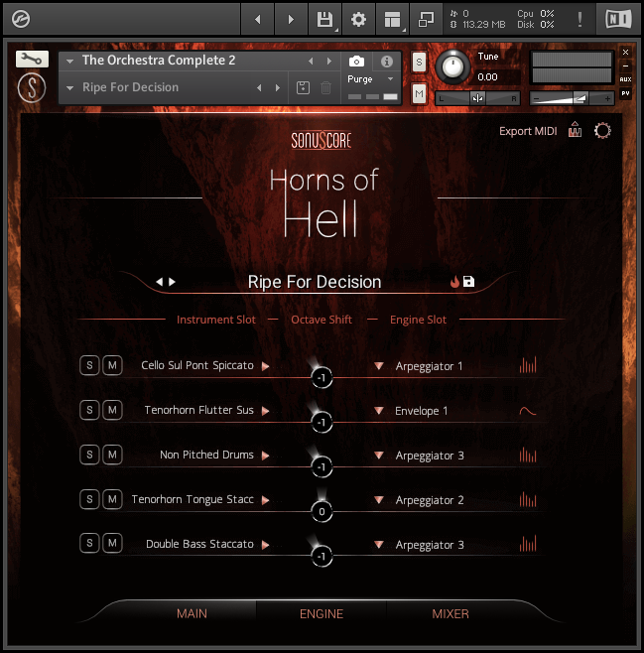Click the flame icon beside preset name
The image size is (644, 653).
(x=454, y=282)
